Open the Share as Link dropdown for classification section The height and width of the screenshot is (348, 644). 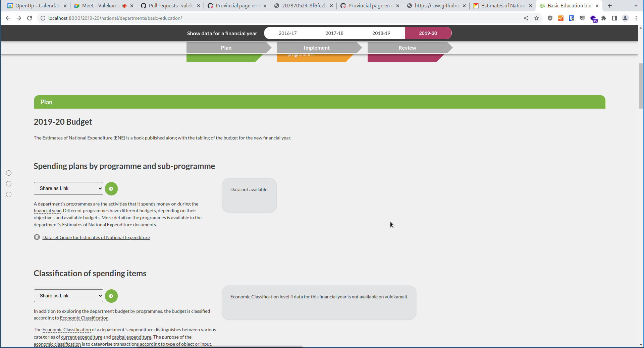click(68, 296)
